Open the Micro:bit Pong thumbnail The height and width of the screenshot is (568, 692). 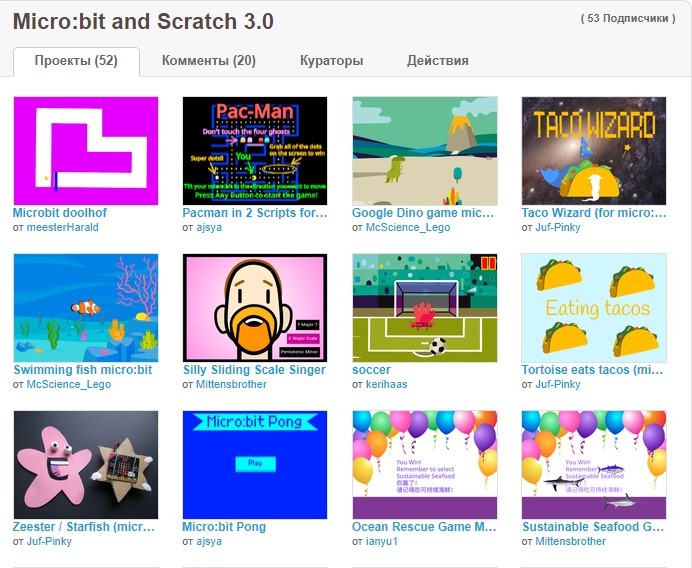(x=255, y=465)
